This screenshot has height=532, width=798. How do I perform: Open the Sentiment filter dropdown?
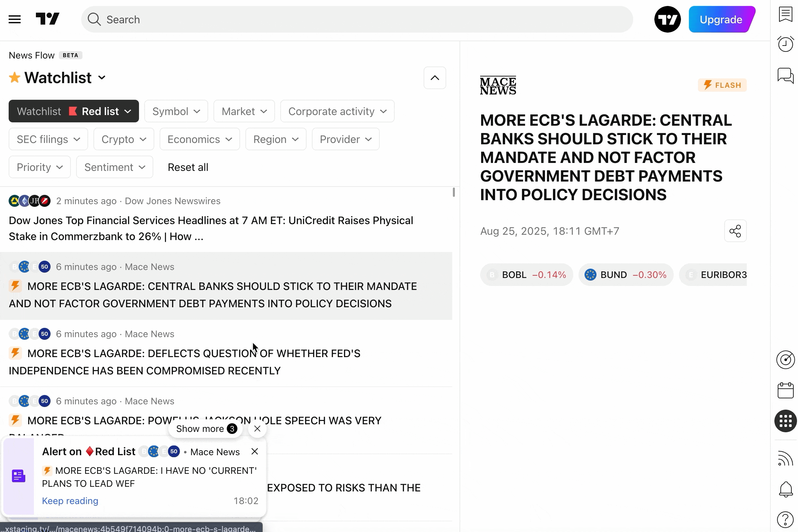[x=115, y=167]
